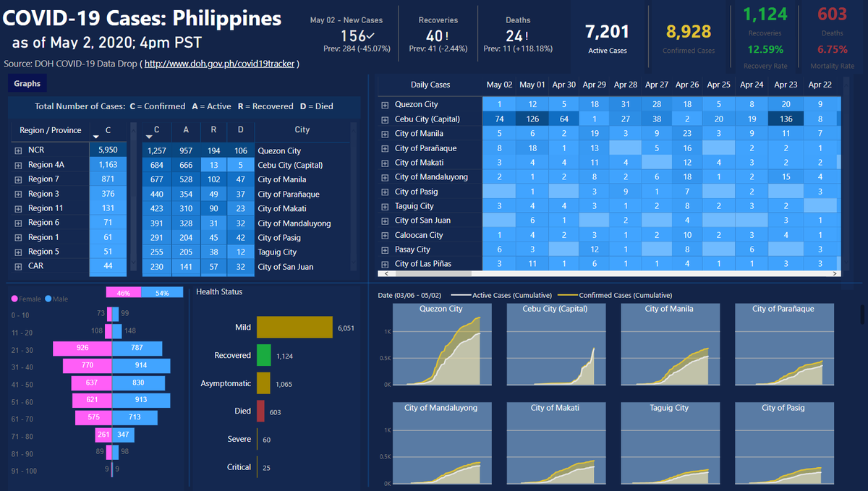Expand City of Manila daily cases row
Image resolution: width=868 pixels, height=491 pixels.
385,134
